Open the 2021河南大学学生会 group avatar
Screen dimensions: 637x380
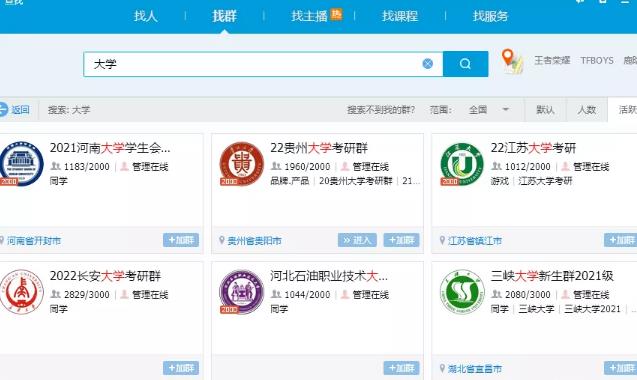point(21,163)
